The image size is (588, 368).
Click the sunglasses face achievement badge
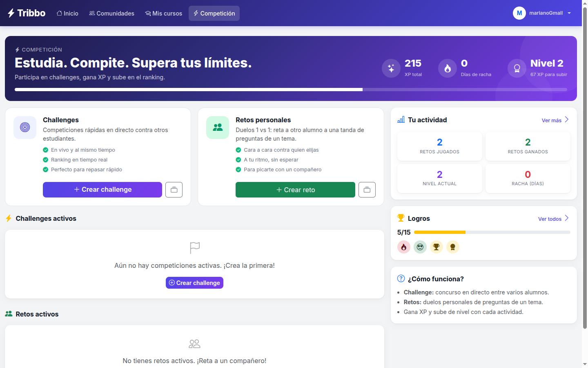420,247
